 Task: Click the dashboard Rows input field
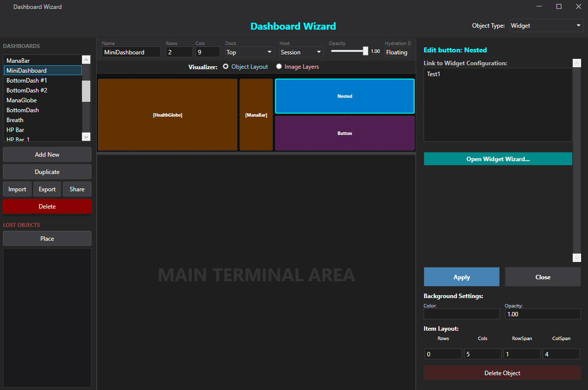pos(179,52)
